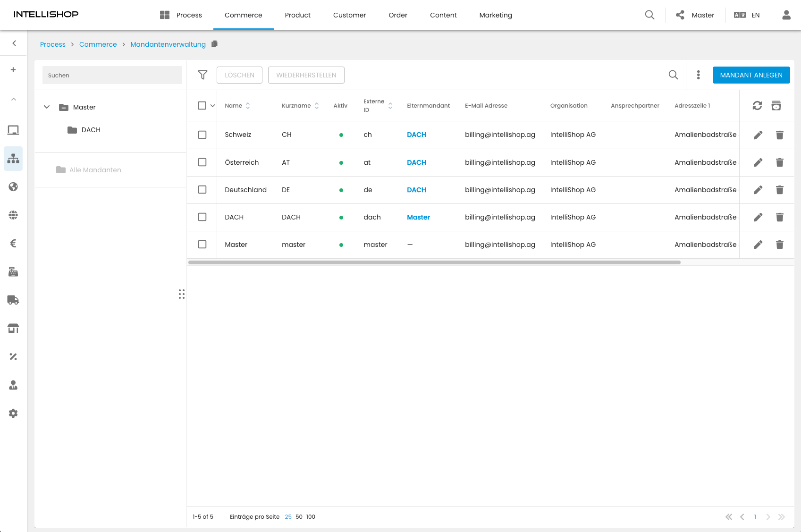Click the plus icon in the sidebar
The width and height of the screenshot is (801, 532).
pos(13,70)
